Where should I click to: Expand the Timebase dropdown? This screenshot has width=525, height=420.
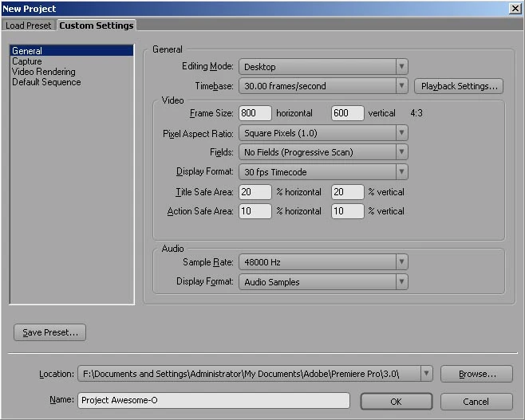(x=323, y=86)
